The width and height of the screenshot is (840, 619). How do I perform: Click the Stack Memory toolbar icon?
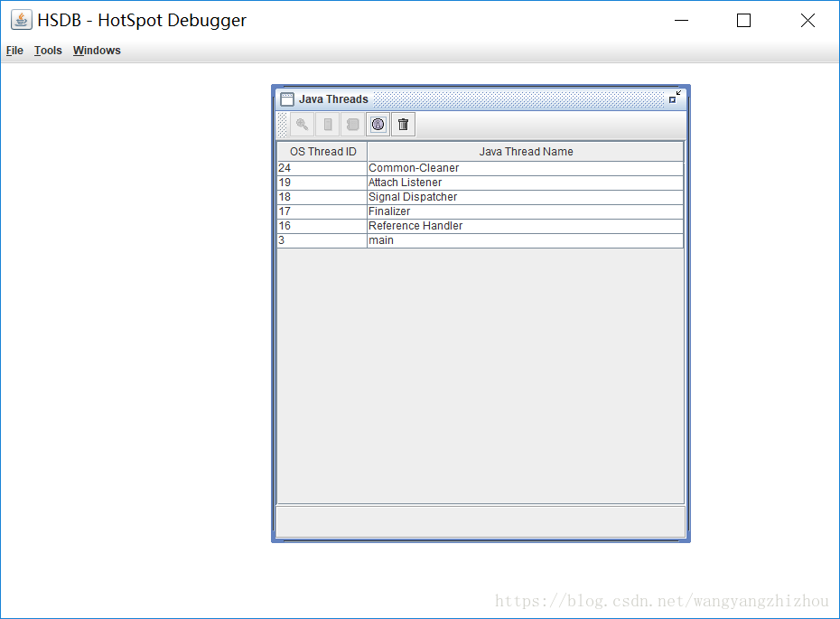tap(327, 125)
